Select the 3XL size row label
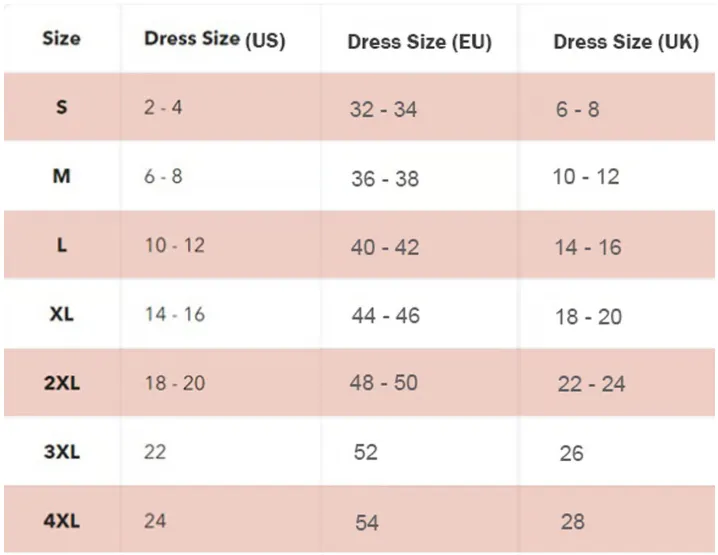The height and width of the screenshot is (555, 718). pos(62,451)
